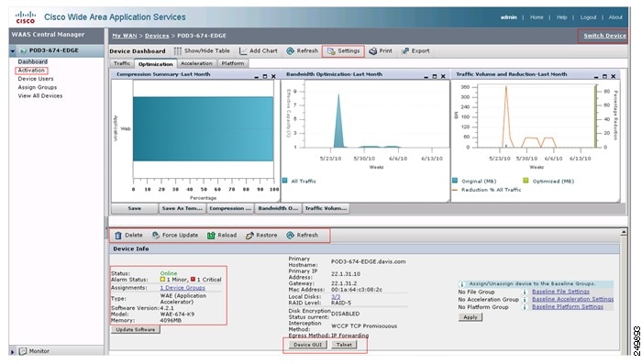Click the Cisco logo
The width and height of the screenshot is (642, 364).
[26, 17]
